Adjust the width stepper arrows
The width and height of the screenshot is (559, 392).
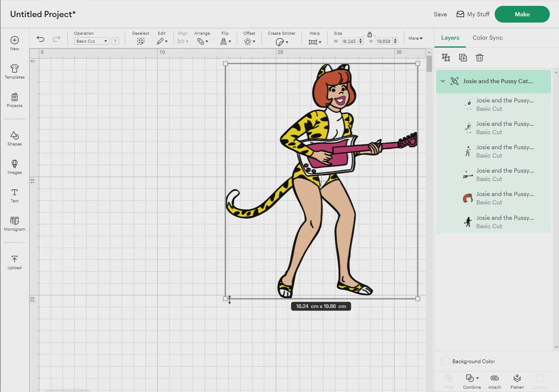click(361, 41)
